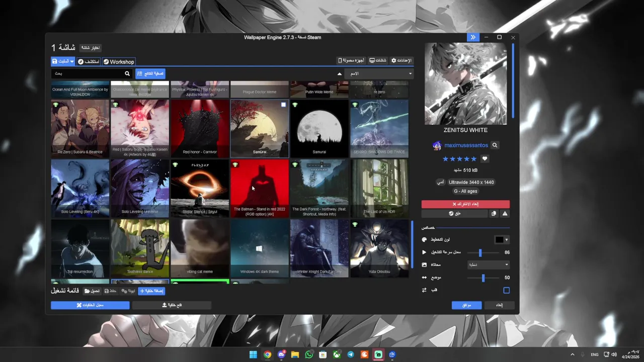Open maximusassantos author profile link
Screen dimensions: 644x362
point(466,145)
